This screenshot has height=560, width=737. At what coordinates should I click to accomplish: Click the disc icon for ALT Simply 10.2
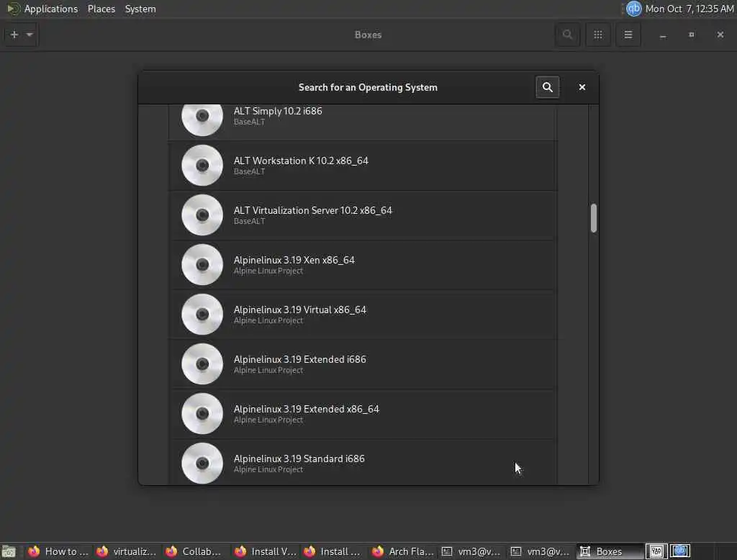click(x=202, y=120)
